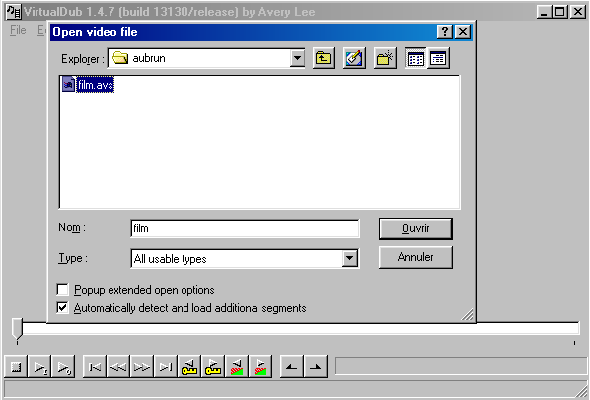The image size is (590, 400).
Task: Play the output video
Action: (x=63, y=367)
